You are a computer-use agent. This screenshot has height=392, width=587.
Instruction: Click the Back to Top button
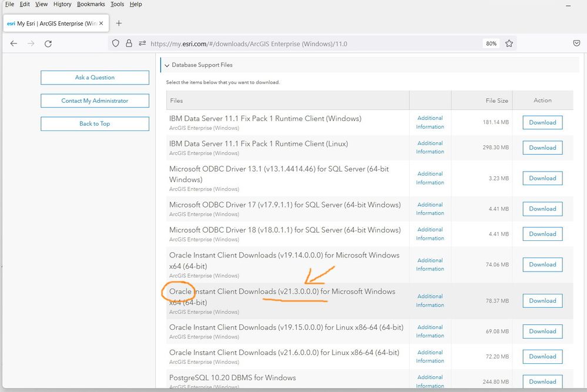[x=95, y=123]
